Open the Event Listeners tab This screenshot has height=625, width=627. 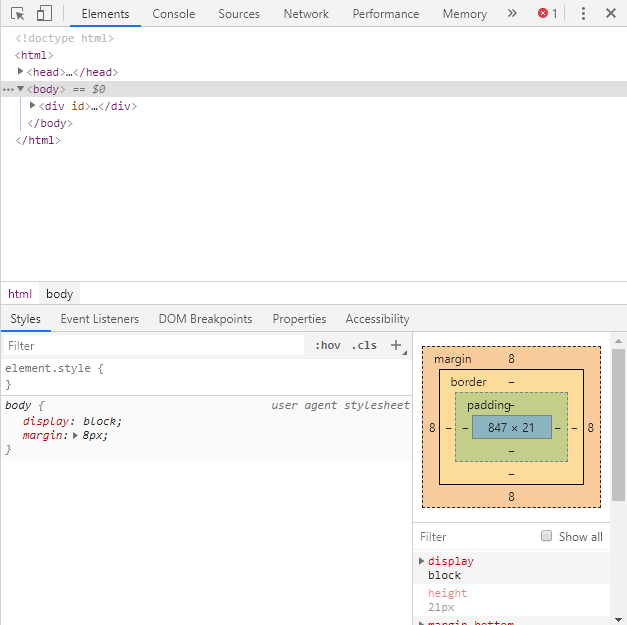point(100,319)
